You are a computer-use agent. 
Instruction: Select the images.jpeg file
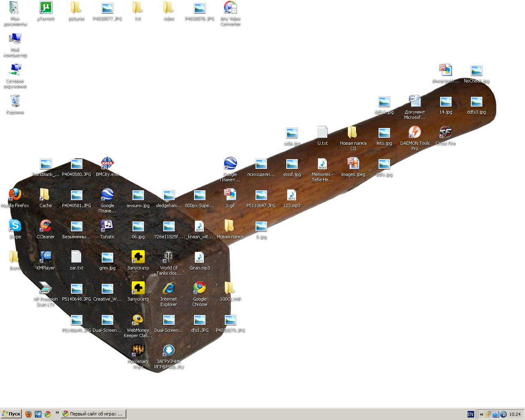[x=353, y=167]
